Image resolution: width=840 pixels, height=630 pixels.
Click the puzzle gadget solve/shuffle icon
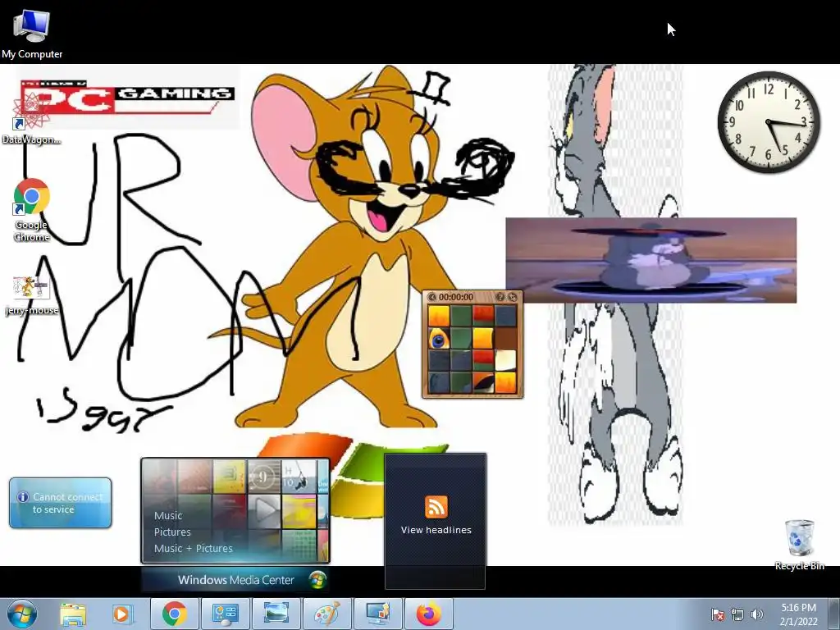pyautogui.click(x=512, y=297)
